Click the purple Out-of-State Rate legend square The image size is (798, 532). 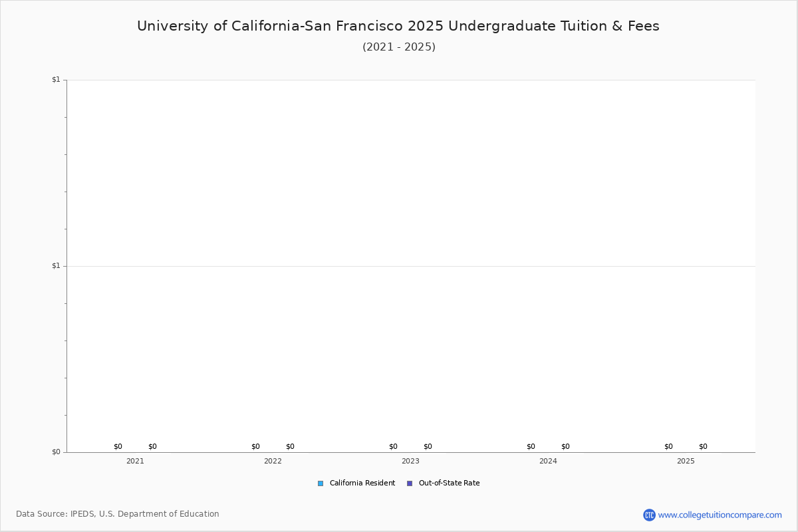410,483
